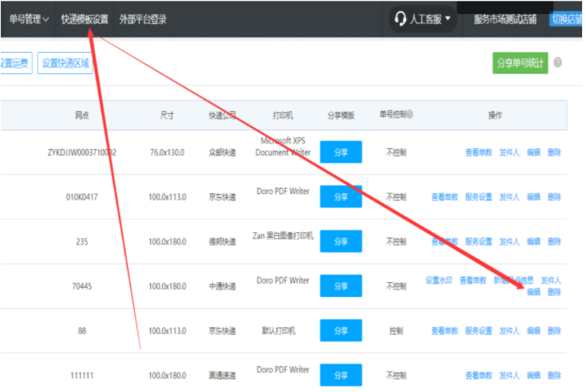Open 查看单数 in the 中通快递 row

(473, 280)
